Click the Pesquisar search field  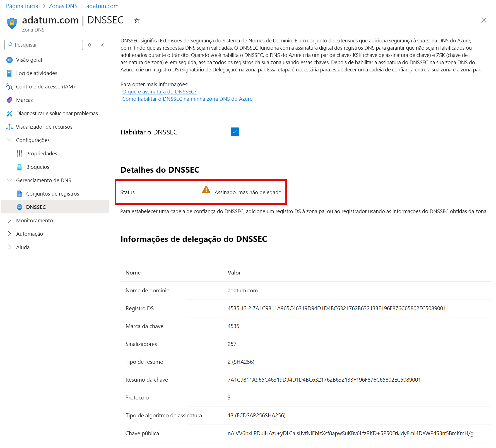(44, 45)
